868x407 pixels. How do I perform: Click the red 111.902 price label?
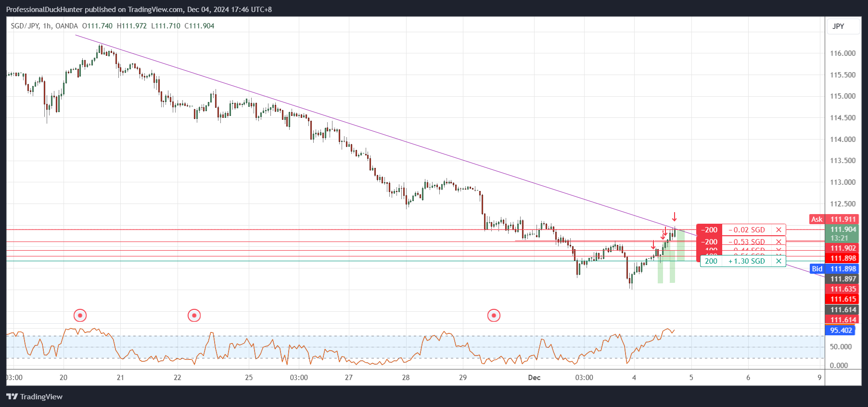coord(843,248)
